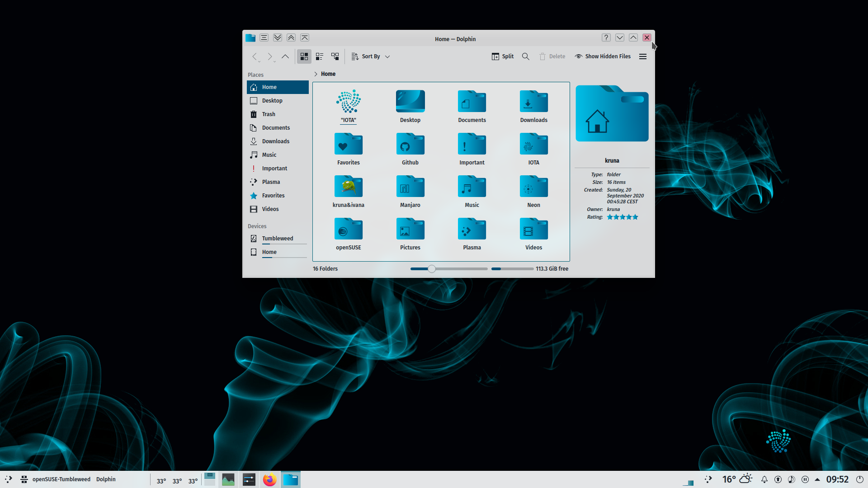Select the Home device under Devices
The height and width of the screenshot is (488, 868).
coord(278,252)
